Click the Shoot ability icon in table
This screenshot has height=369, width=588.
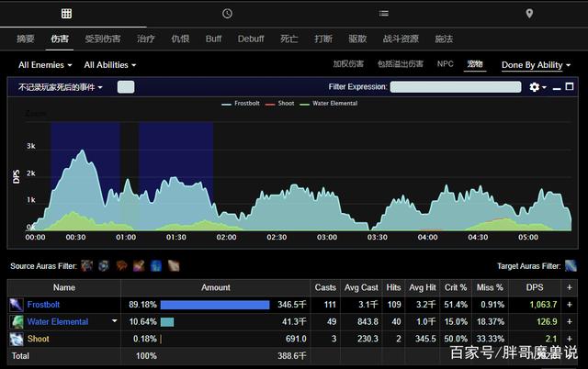[x=17, y=339]
